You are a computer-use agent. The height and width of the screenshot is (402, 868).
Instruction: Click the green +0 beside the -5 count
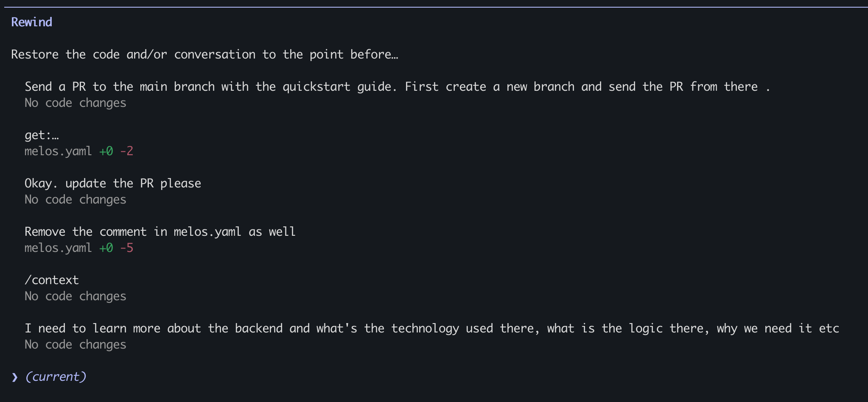pos(106,248)
